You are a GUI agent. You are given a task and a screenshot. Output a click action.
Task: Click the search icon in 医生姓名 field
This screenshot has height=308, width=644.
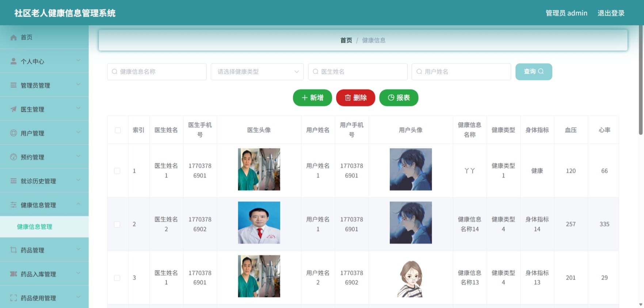[x=316, y=72]
